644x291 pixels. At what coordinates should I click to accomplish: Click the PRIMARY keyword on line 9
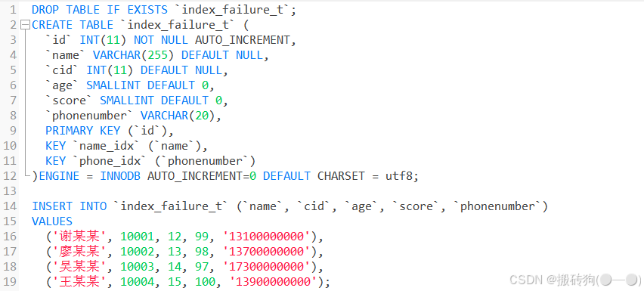(x=70, y=131)
